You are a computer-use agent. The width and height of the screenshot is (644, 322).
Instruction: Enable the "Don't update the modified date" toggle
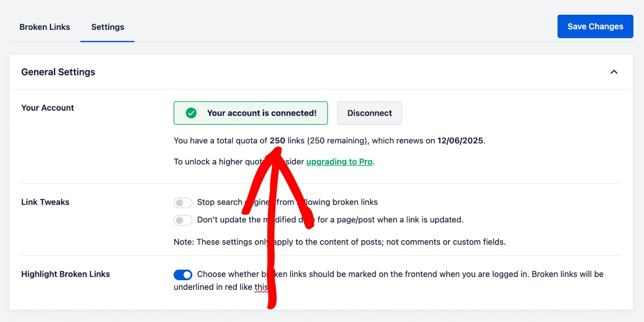click(x=183, y=220)
